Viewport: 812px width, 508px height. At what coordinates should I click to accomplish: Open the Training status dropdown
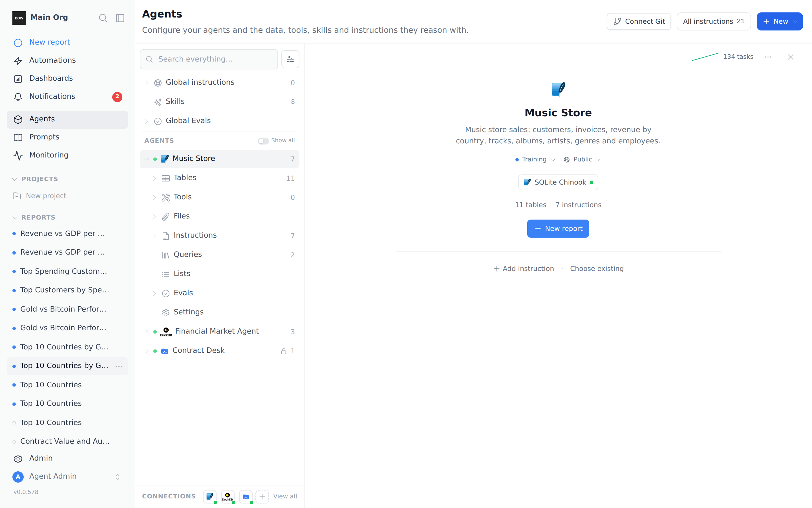(x=535, y=159)
